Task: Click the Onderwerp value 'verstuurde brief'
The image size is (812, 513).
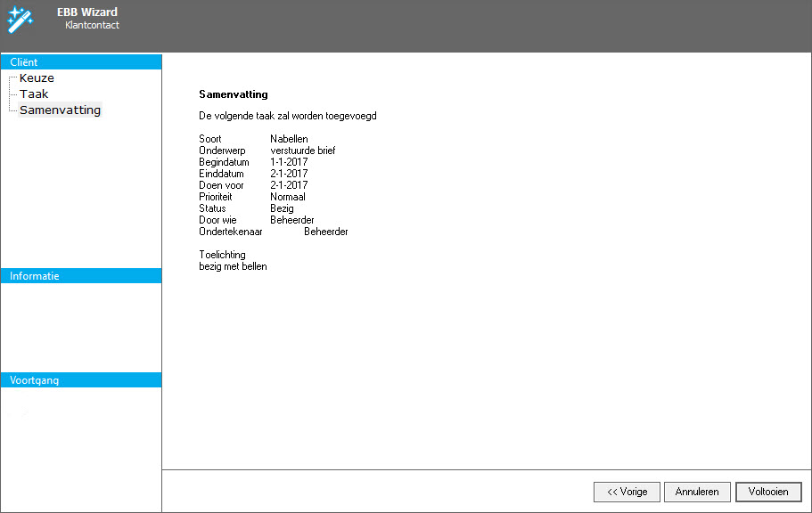Action: [302, 151]
